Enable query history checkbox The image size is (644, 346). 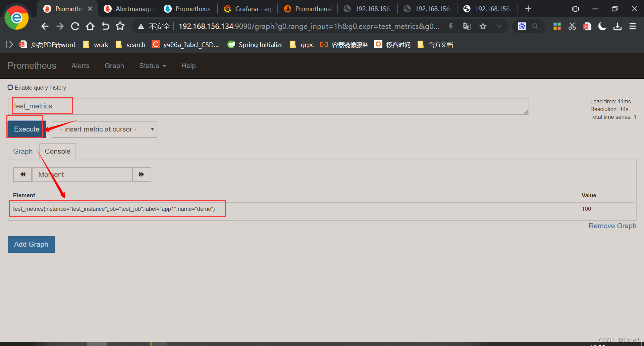pos(10,88)
